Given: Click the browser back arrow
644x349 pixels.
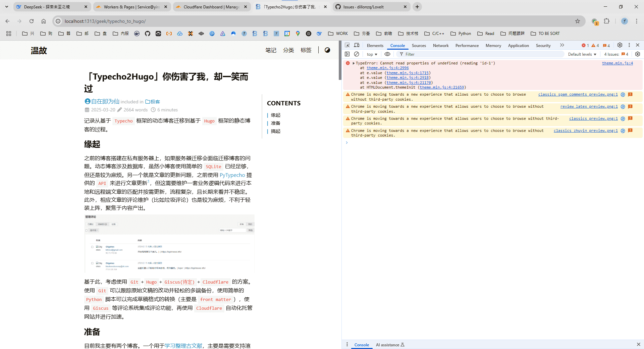Looking at the screenshot, I should pyautogui.click(x=7, y=21).
